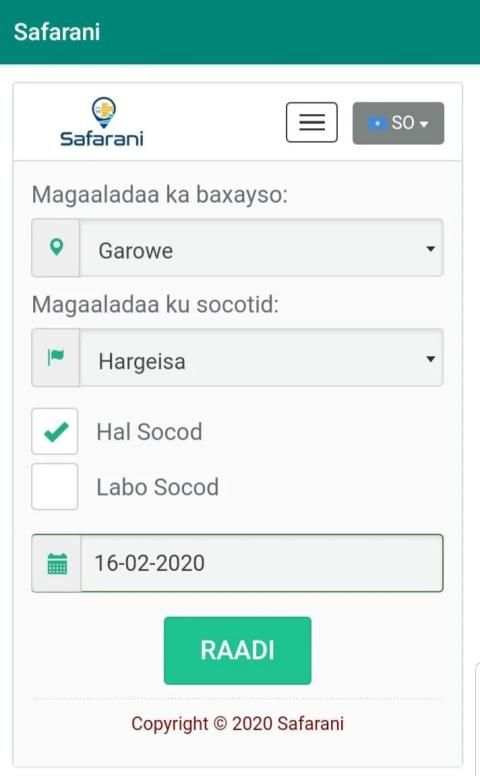Uncheck the Hal Socod checkbox
The width and height of the screenshot is (480, 776).
(x=54, y=431)
